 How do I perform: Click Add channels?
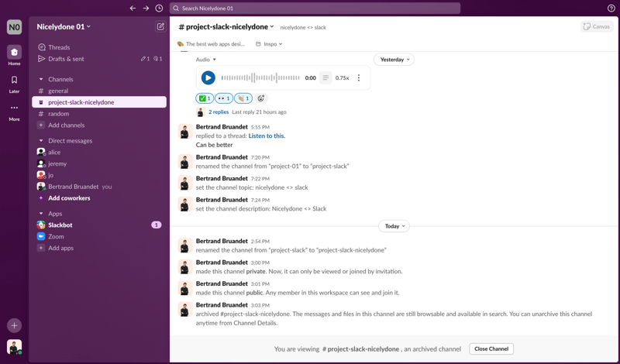99,125
